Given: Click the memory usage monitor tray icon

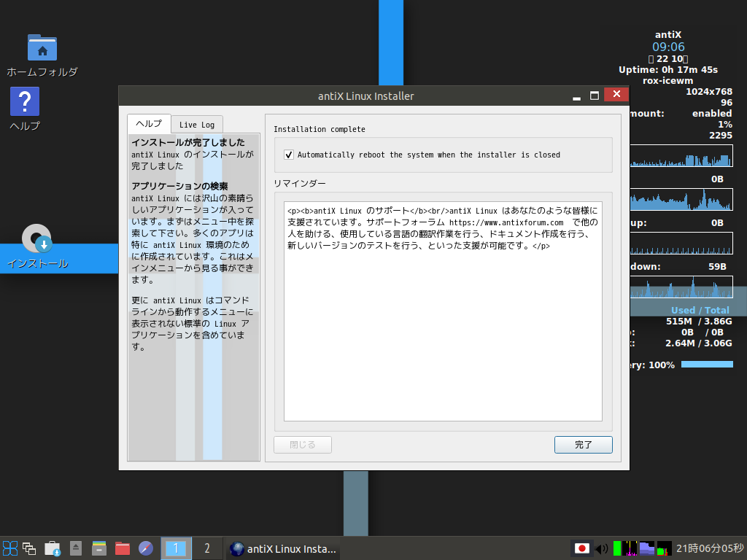Looking at the screenshot, I should point(647,548).
